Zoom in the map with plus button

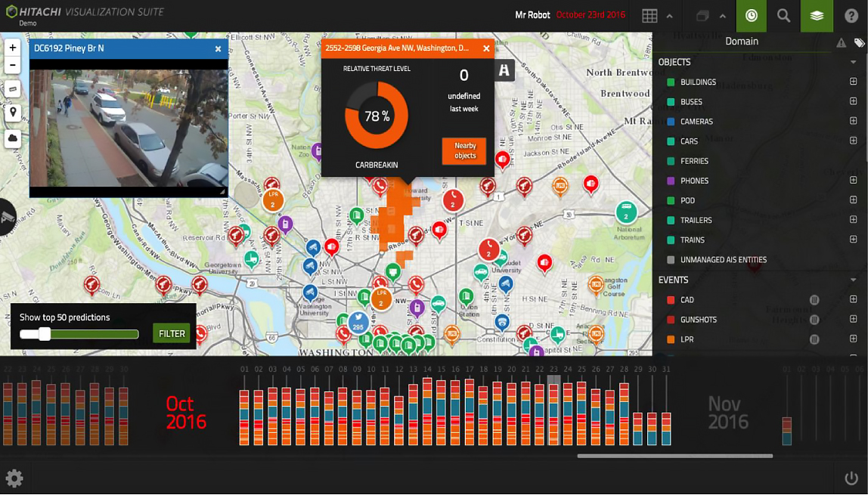[x=13, y=48]
